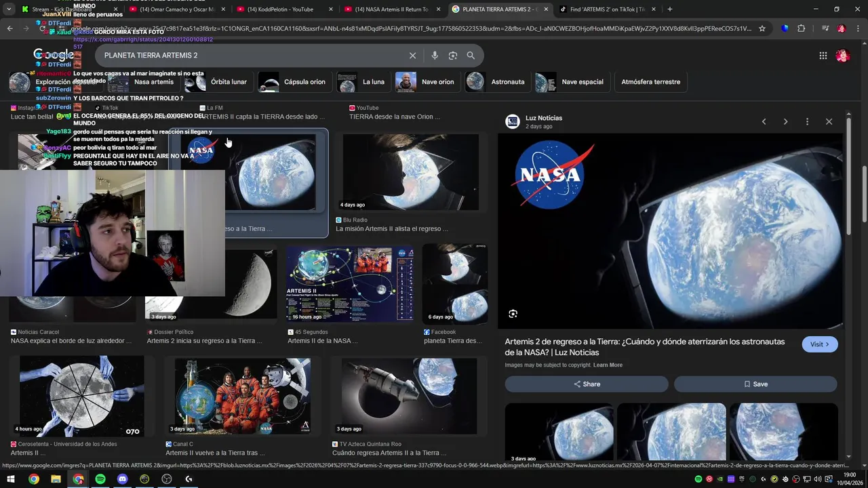Open Chrome profile avatar in toolbar

[x=842, y=28]
